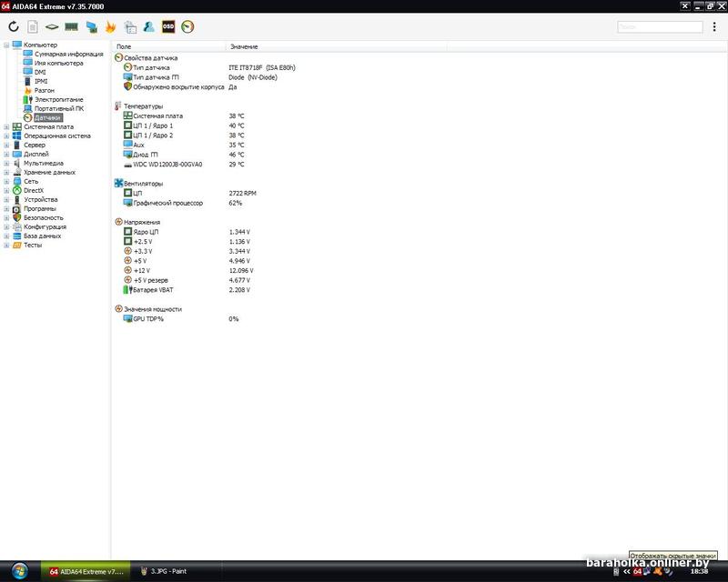Click the GPU TDP% row
Viewport: 728px width, 582px height.
pos(181,319)
